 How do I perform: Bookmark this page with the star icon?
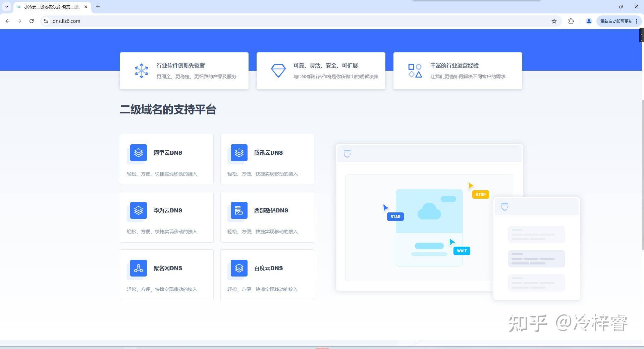click(554, 21)
